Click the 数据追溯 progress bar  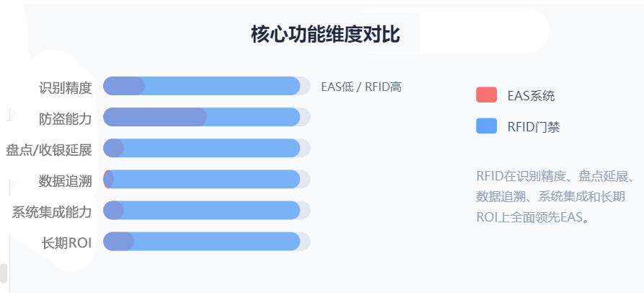(x=206, y=179)
